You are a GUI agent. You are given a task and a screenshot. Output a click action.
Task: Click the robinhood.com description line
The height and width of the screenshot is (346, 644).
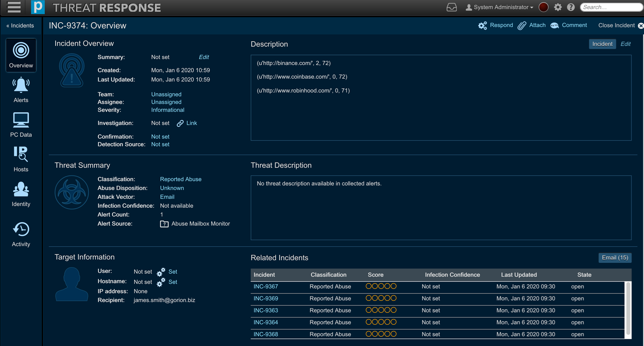pos(303,90)
